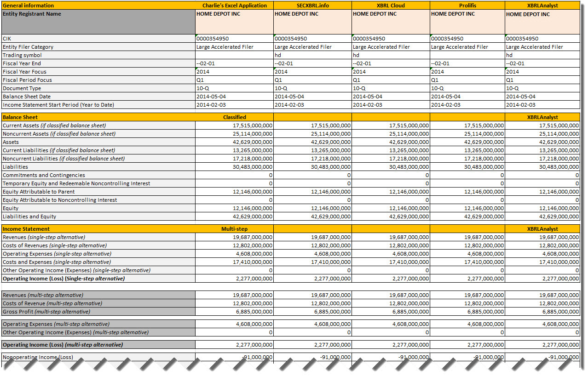
Task: Click Liabilities value "30,483,000,000" in XBRLAnalyst column
Action: (x=542, y=167)
